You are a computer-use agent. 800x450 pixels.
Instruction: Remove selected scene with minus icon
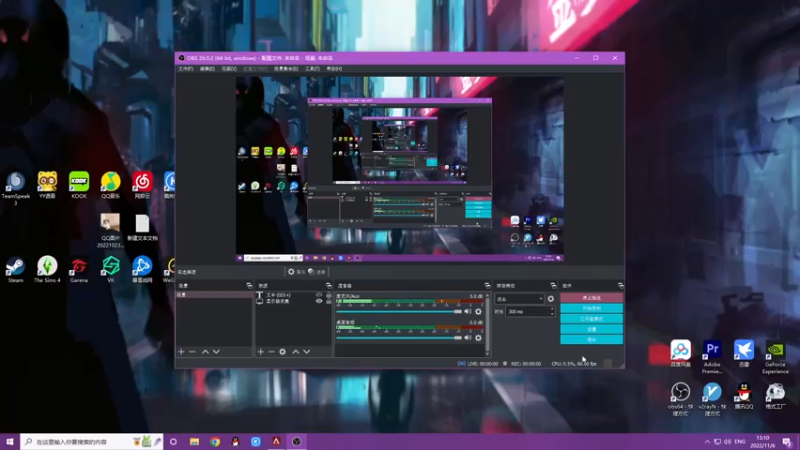click(x=192, y=352)
